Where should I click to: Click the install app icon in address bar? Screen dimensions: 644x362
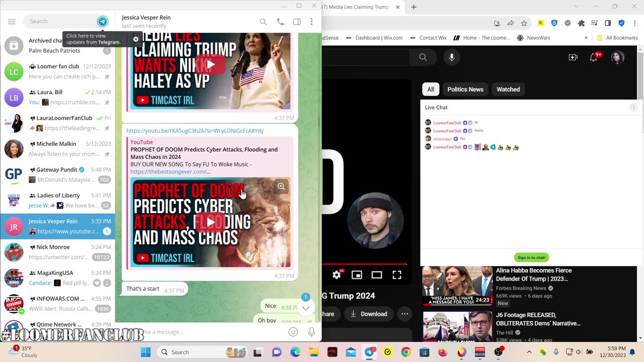point(497,23)
